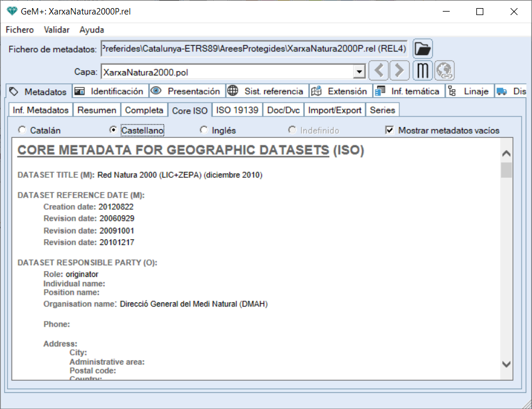
Task: Click the open folder icon for metadata file
Action: 422,49
